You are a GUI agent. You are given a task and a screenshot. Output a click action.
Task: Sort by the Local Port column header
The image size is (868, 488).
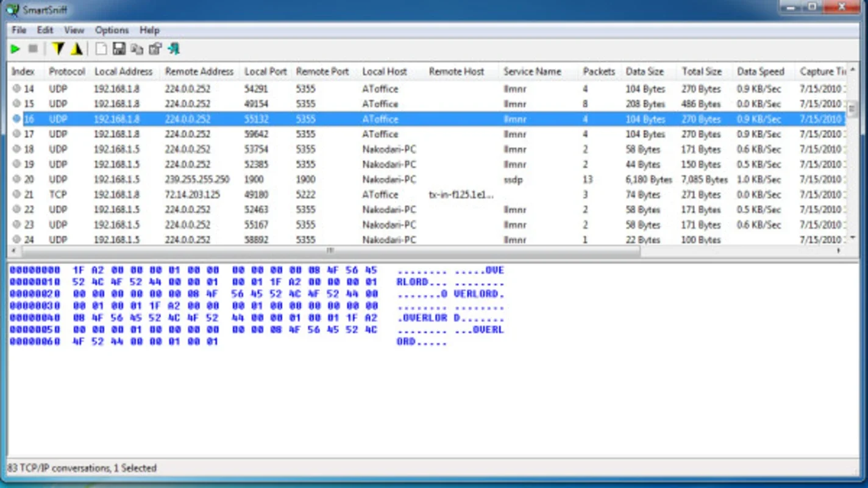point(265,71)
